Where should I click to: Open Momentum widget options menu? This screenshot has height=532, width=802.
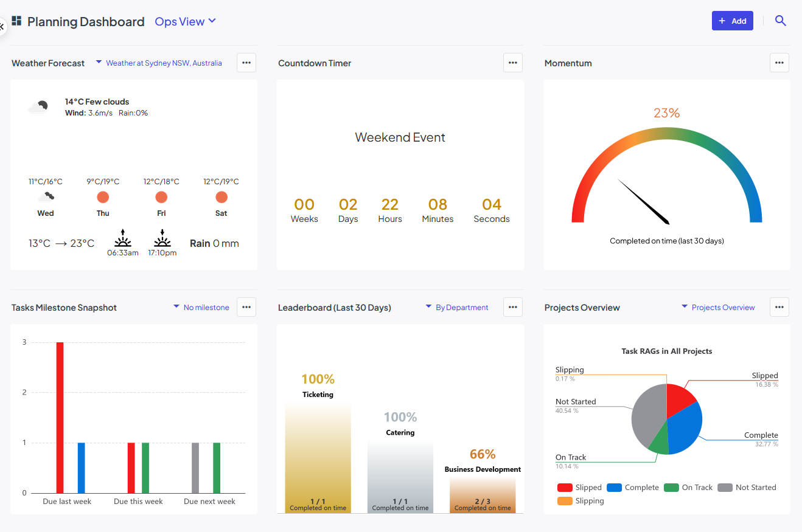[779, 63]
